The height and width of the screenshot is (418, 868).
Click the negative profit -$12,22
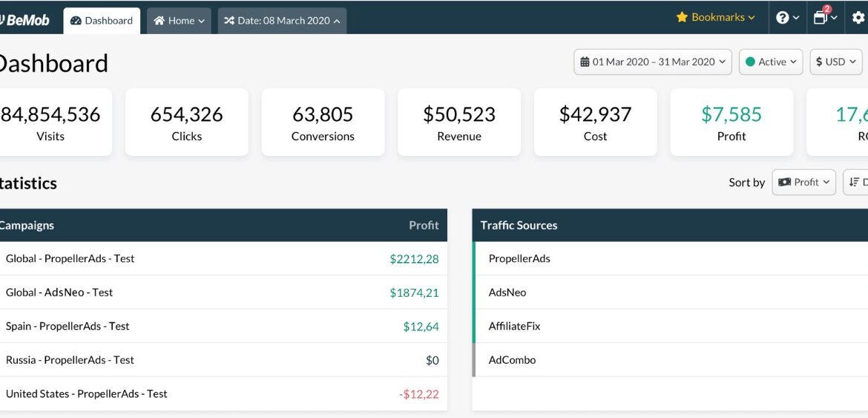[x=419, y=394]
